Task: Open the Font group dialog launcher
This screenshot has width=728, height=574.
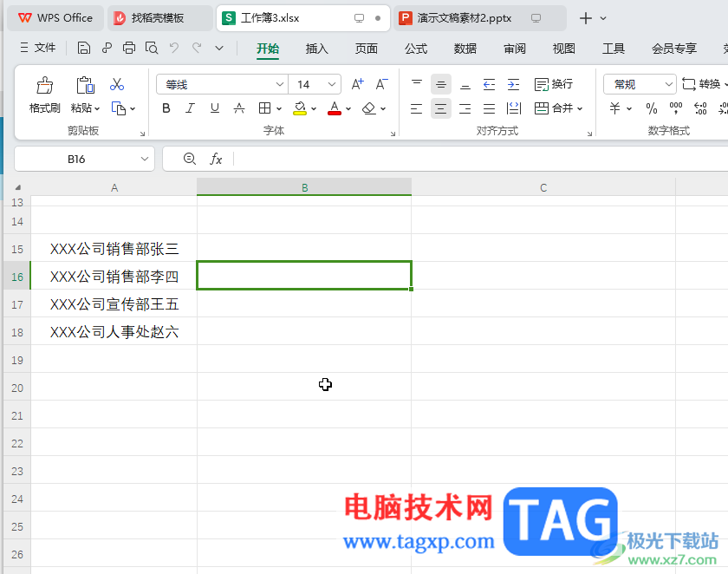Action: pos(393,134)
